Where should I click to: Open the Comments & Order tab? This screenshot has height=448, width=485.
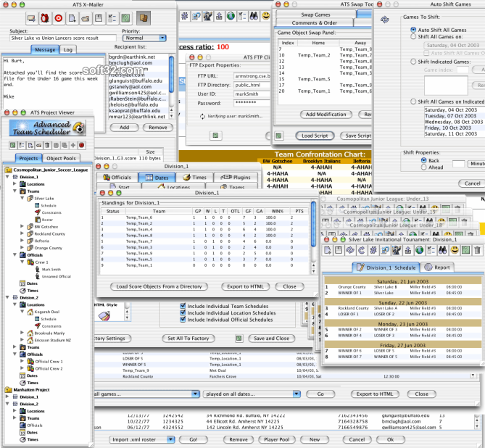pyautogui.click(x=314, y=22)
